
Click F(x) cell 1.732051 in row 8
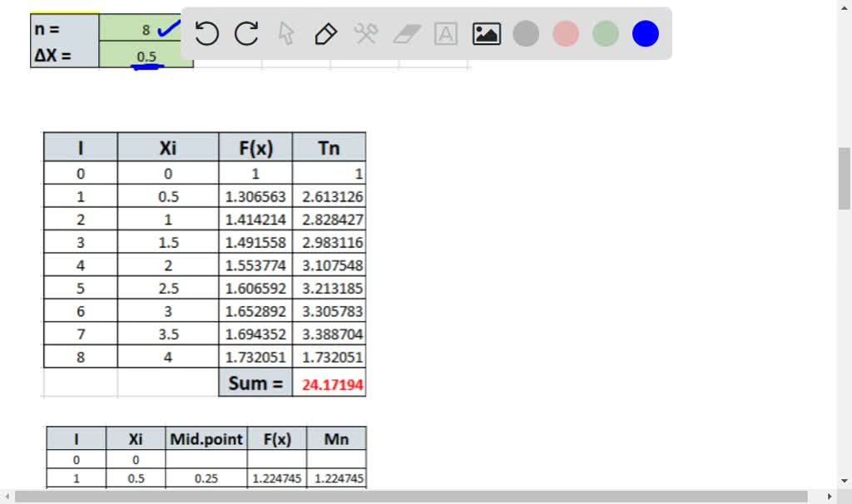tap(255, 357)
